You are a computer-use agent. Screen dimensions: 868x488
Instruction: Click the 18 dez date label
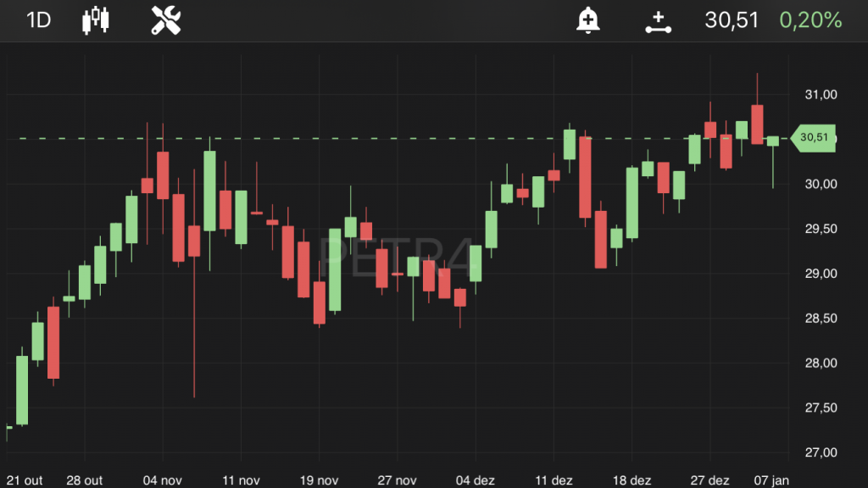point(632,480)
